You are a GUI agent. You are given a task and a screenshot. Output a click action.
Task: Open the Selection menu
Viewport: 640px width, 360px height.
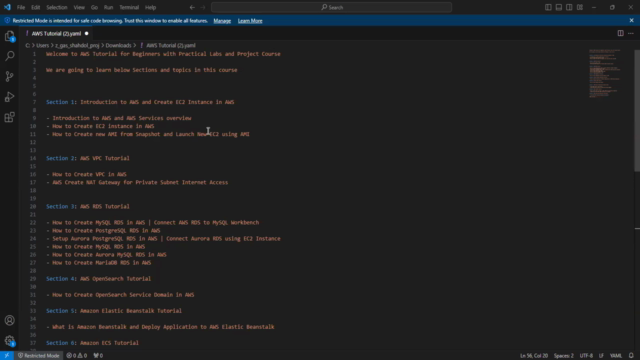(57, 7)
